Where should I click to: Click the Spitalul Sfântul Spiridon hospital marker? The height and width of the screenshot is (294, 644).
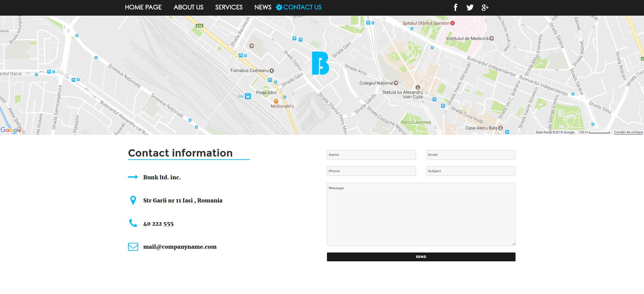[x=452, y=23]
